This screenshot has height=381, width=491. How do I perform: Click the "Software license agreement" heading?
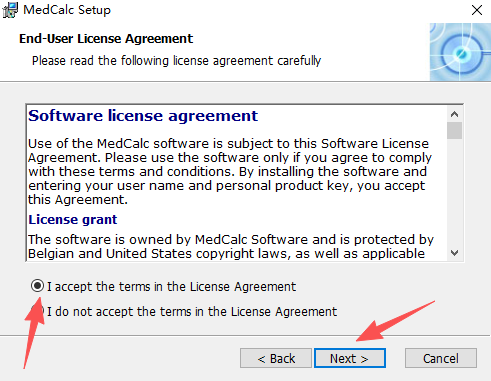tap(143, 116)
